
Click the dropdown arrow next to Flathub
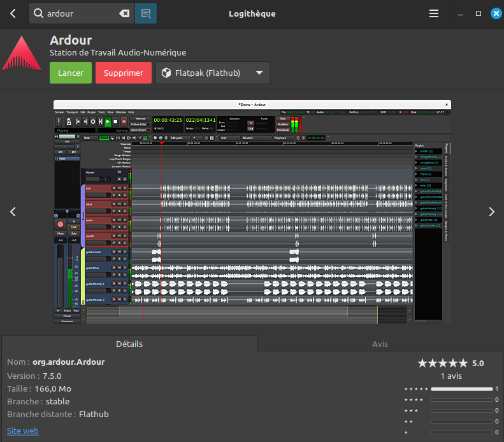259,73
